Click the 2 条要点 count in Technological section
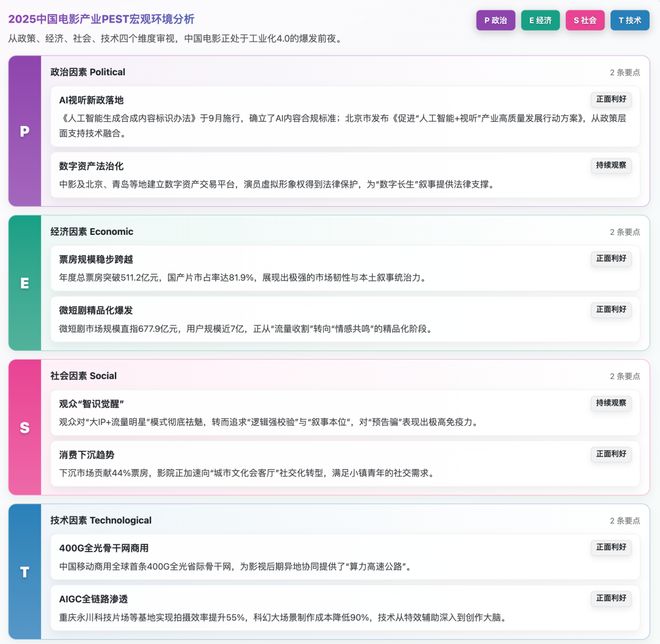The height and width of the screenshot is (644, 660). pos(625,521)
